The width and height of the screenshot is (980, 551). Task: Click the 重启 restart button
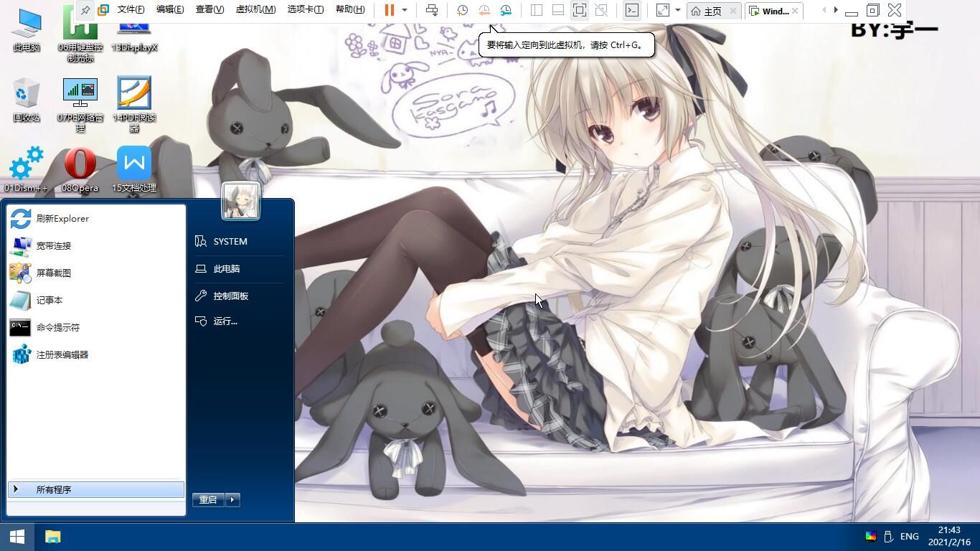click(x=208, y=499)
